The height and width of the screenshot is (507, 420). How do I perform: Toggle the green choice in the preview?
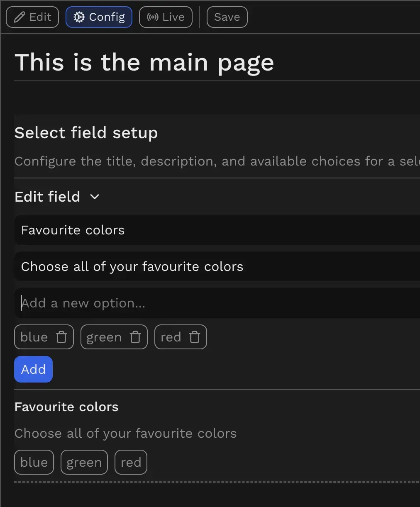pyautogui.click(x=84, y=462)
